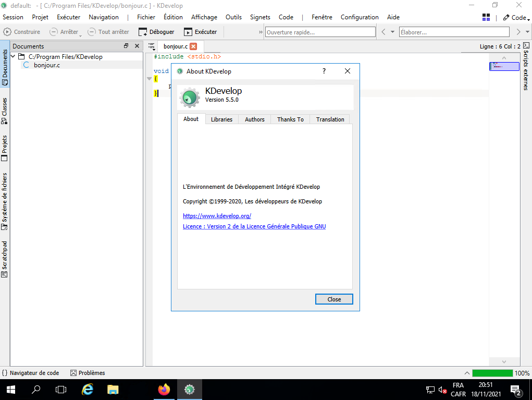Click the Ouverture rapide input field
This screenshot has height=400, width=532.
[x=320, y=32]
